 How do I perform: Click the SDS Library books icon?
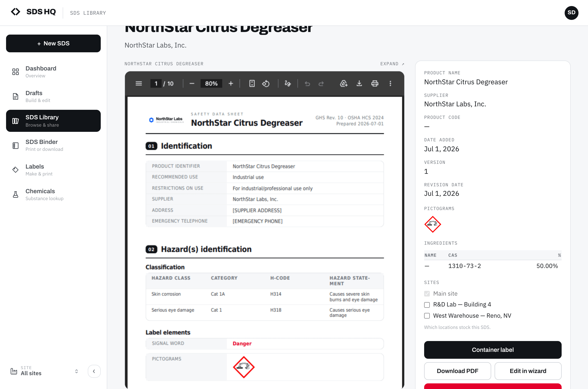pos(16,121)
